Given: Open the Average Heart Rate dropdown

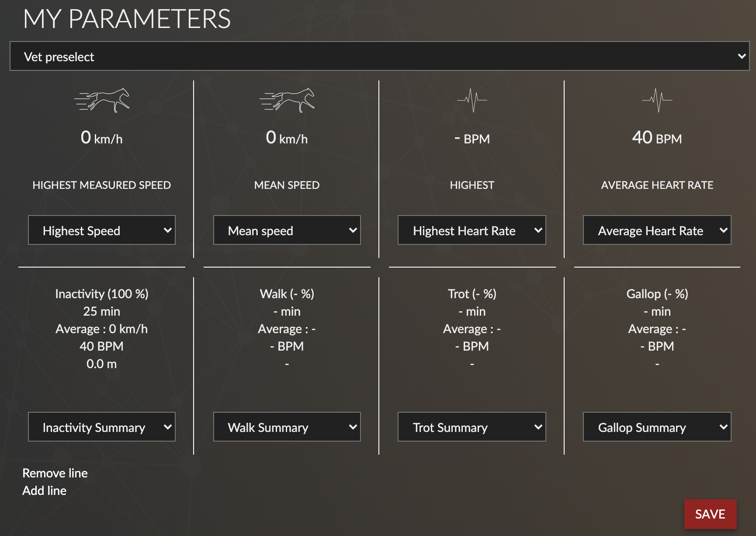Looking at the screenshot, I should pyautogui.click(x=657, y=230).
